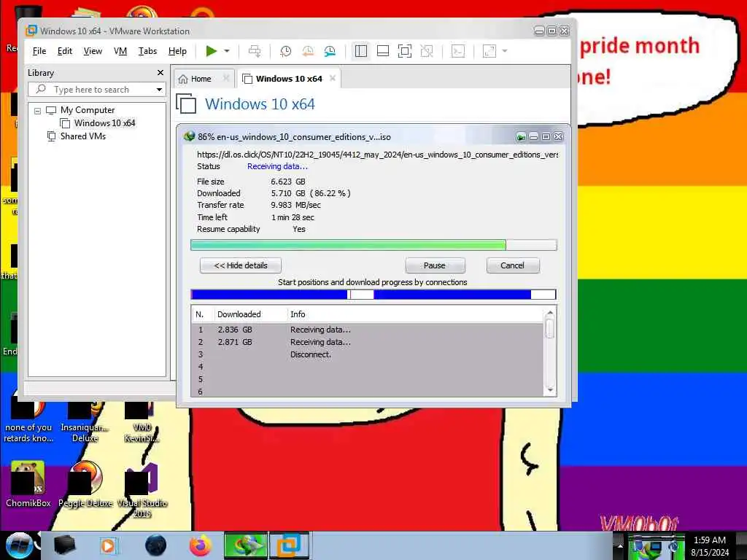Revert to snapshot using the orange arrow clock icon
This screenshot has height=560, width=747.
(308, 51)
